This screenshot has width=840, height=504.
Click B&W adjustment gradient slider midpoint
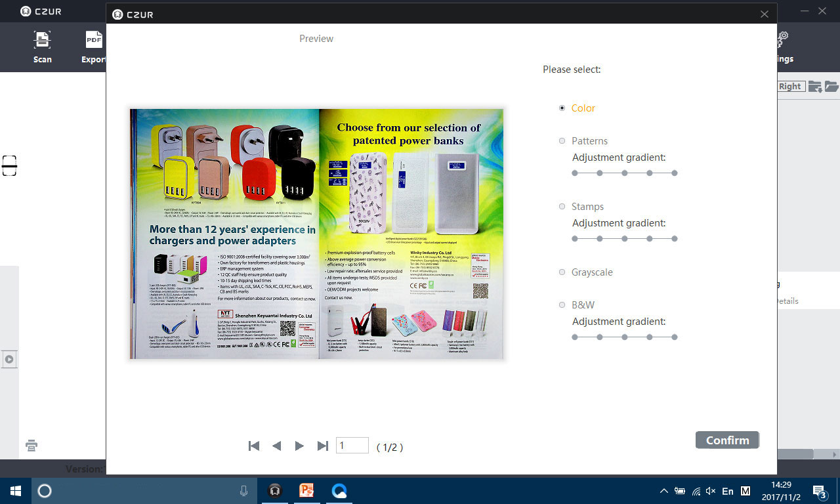pyautogui.click(x=625, y=337)
